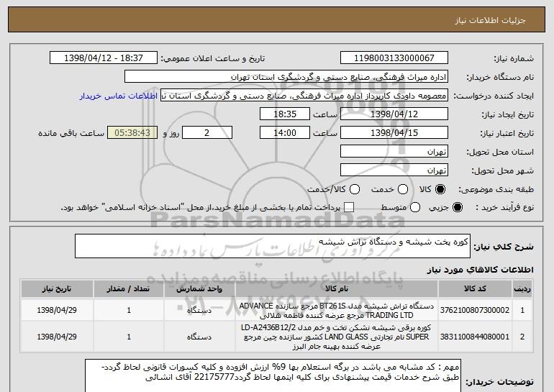Click row number 1 cell

pyautogui.click(x=522, y=311)
